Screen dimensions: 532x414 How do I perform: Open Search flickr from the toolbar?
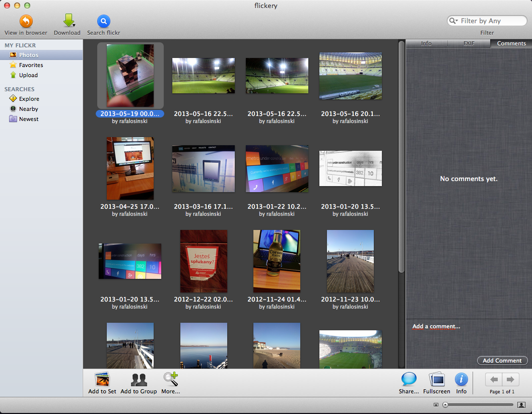point(103,21)
